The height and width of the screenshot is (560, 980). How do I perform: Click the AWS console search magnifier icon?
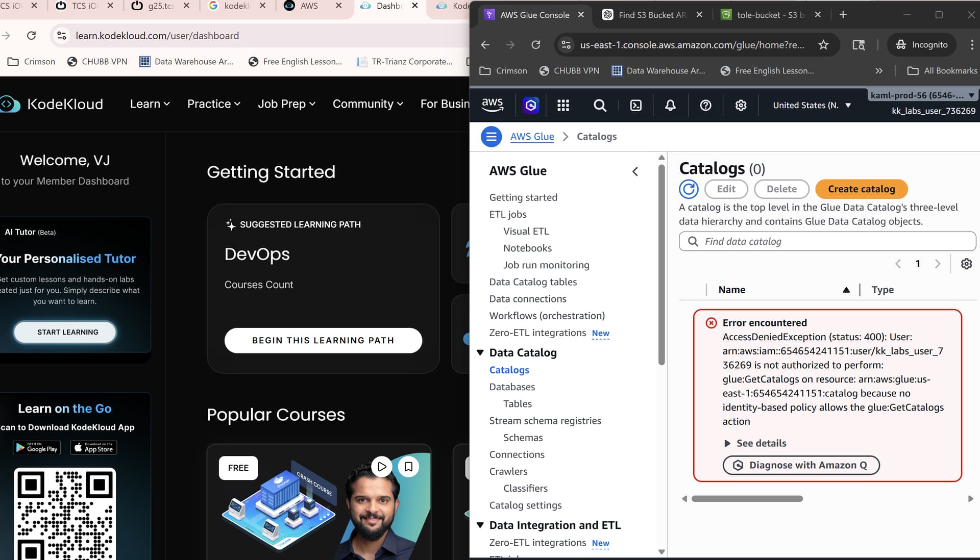(600, 106)
